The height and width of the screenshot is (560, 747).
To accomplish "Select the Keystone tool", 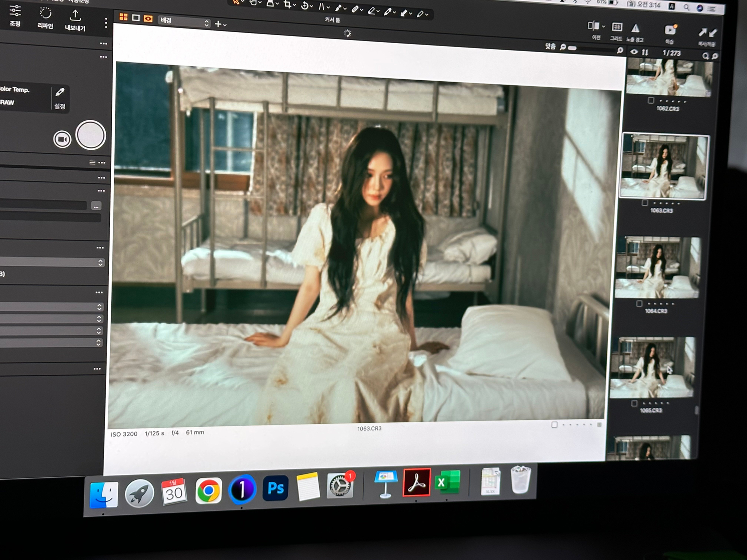I will [321, 7].
